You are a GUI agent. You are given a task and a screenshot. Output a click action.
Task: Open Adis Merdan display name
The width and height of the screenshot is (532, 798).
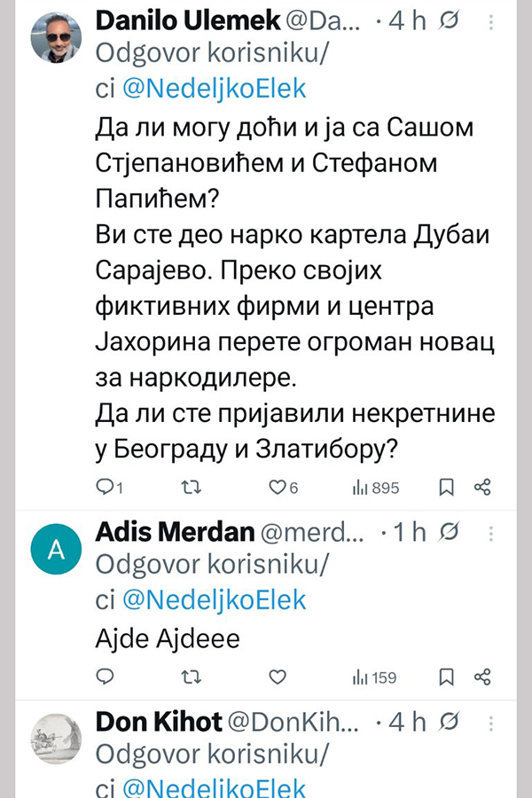(173, 531)
